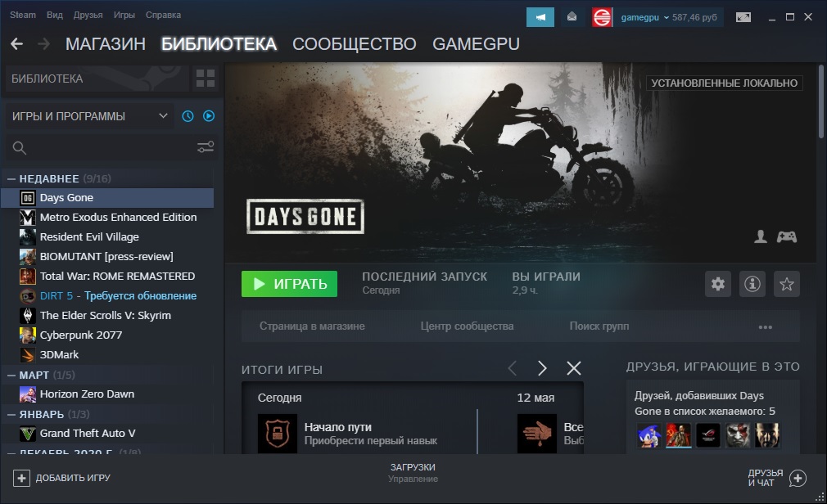Open ЗАГРУЗКИ Управление downloads
827x504 pixels.
tap(413, 473)
